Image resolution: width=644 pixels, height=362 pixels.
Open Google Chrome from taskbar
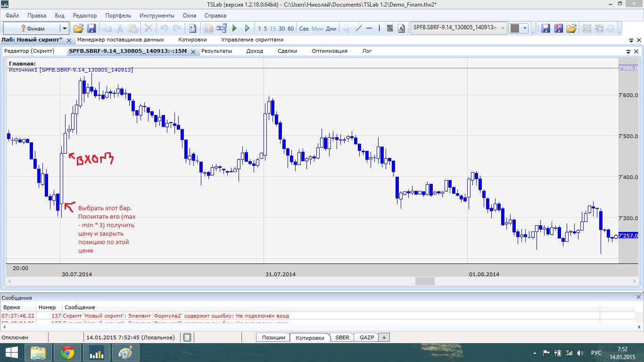click(67, 353)
